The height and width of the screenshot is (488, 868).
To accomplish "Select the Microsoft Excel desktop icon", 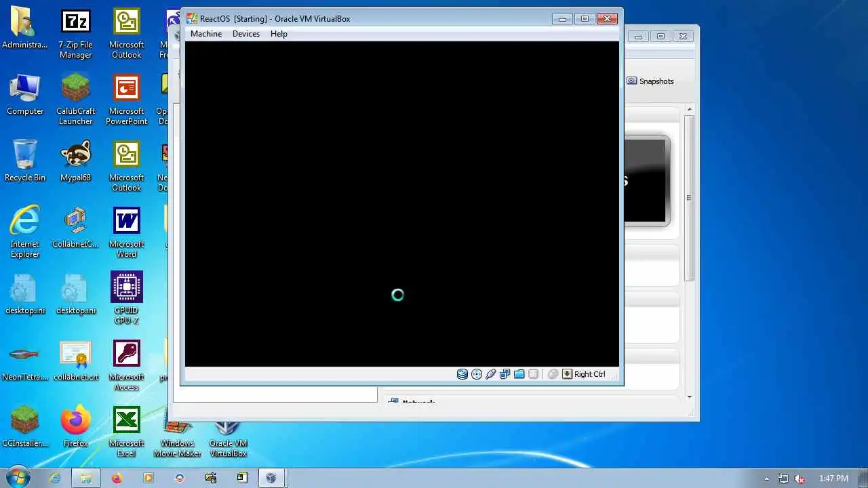I will click(x=127, y=432).
